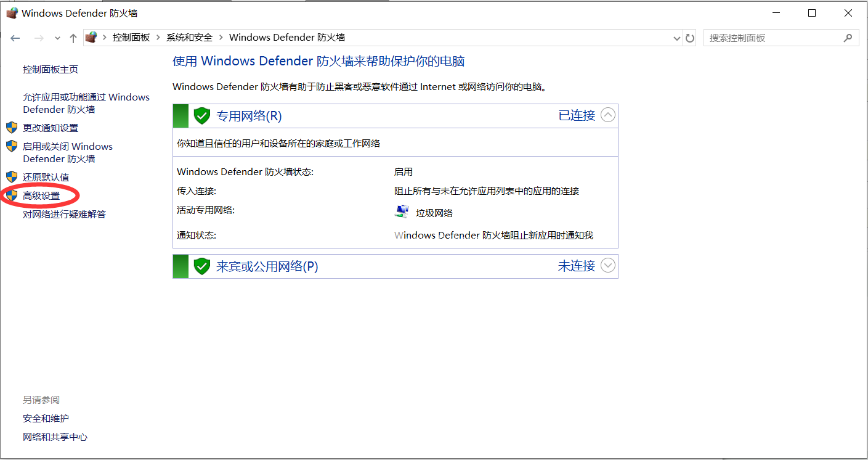Open the 高级设置 link

click(41, 195)
